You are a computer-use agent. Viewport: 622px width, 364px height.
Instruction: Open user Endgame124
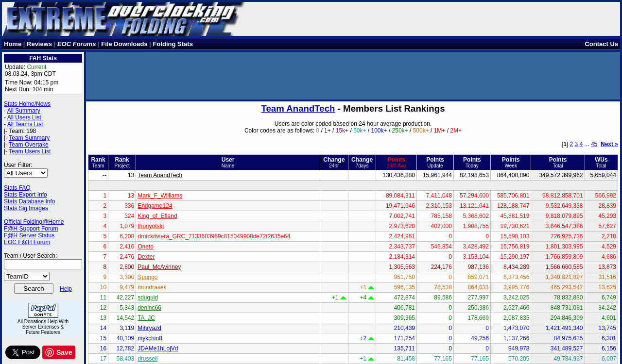click(x=155, y=206)
